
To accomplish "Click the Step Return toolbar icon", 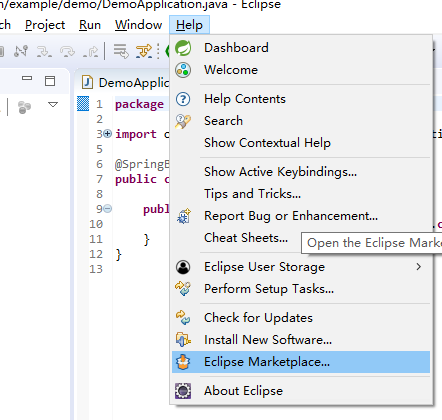I will point(90,51).
